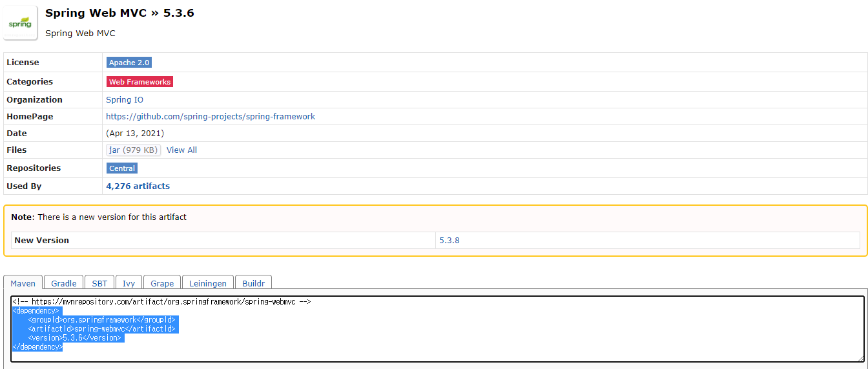Click the textarea resize handle corner
Image resolution: width=868 pixels, height=369 pixels.
click(860, 358)
